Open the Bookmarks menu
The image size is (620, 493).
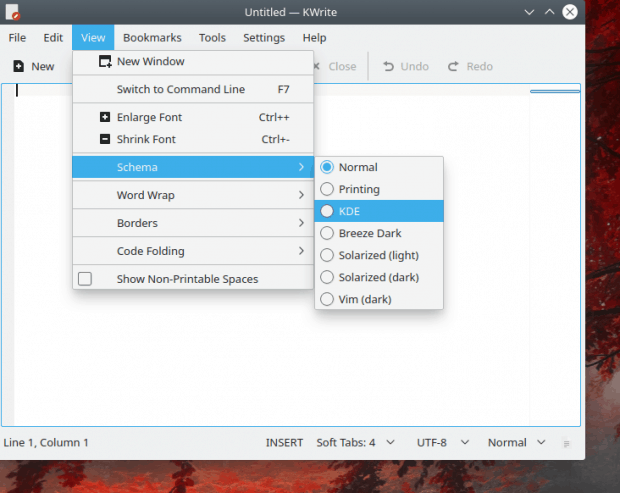pos(152,38)
